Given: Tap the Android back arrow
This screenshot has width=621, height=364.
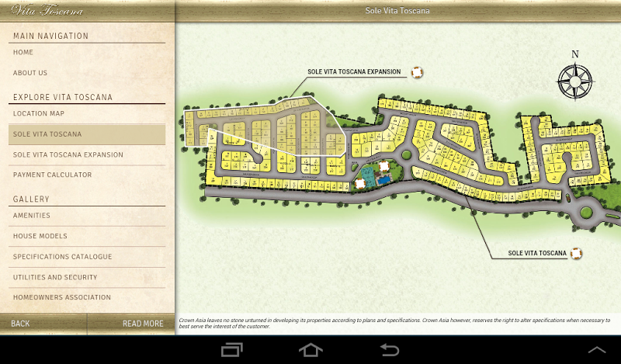Looking at the screenshot, I should point(390,350).
